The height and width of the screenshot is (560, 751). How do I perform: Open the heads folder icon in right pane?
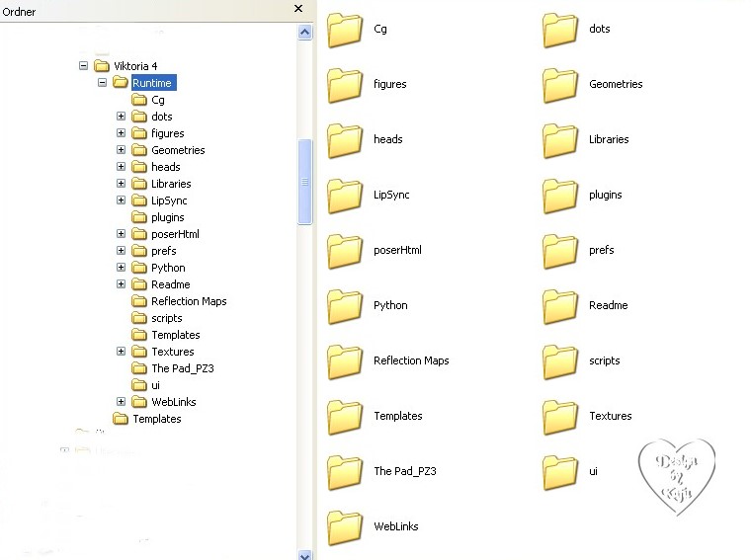[345, 140]
